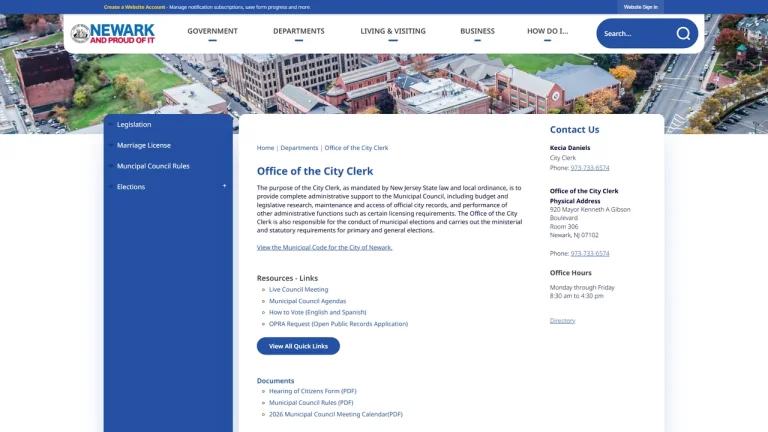Click Create a Website Account link
The height and width of the screenshot is (432, 768).
(x=134, y=7)
